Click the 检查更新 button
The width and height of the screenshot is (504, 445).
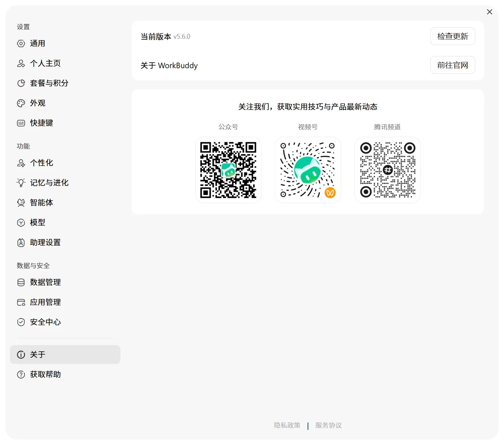coord(452,36)
